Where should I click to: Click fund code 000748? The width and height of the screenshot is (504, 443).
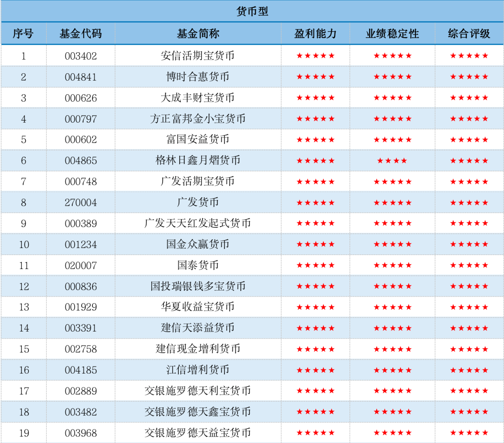pyautogui.click(x=81, y=181)
